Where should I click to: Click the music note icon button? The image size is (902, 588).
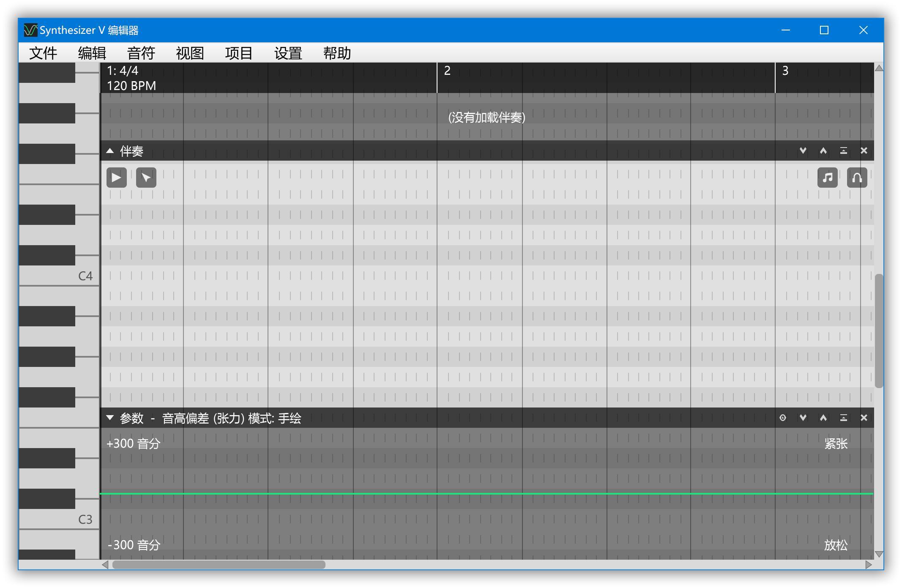(x=827, y=178)
